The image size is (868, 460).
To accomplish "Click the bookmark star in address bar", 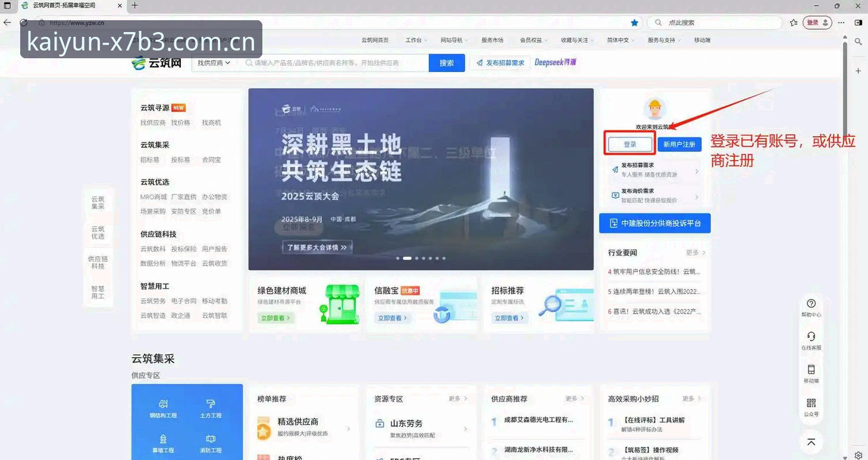I will pos(634,23).
